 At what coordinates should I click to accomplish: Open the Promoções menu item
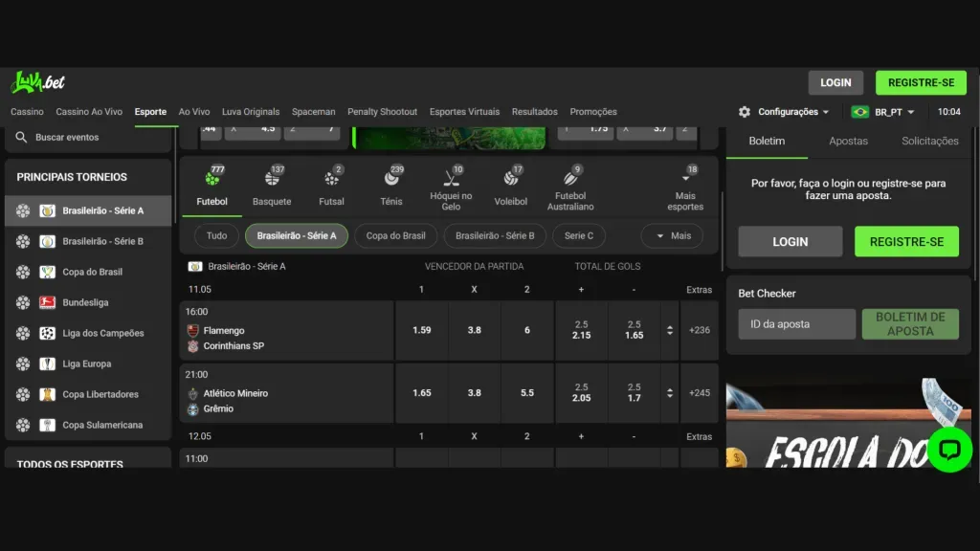click(x=593, y=112)
